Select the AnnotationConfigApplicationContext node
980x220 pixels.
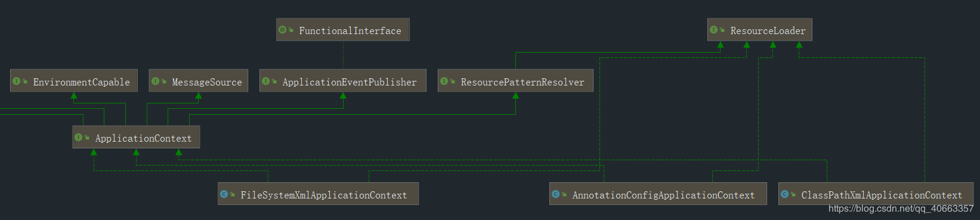click(x=658, y=194)
